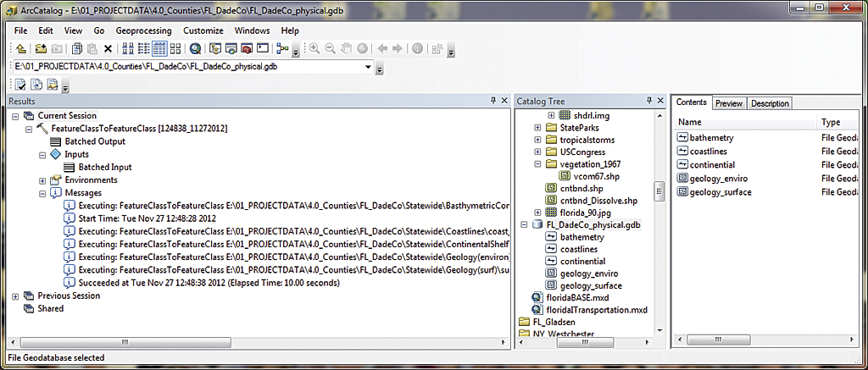
Task: Expand the Previous Session node
Action: pyautogui.click(x=15, y=295)
